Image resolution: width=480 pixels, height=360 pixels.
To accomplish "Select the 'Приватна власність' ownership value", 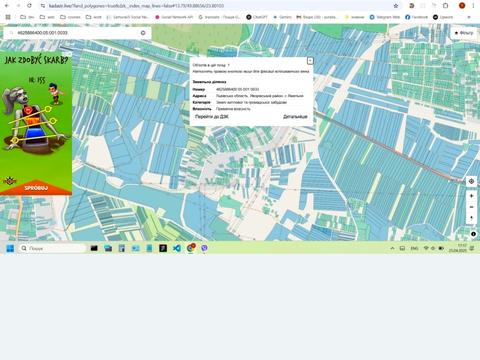I will (x=233, y=109).
